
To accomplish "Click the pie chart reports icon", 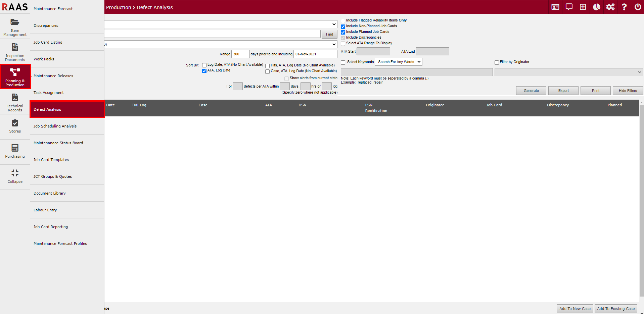I will [597, 7].
